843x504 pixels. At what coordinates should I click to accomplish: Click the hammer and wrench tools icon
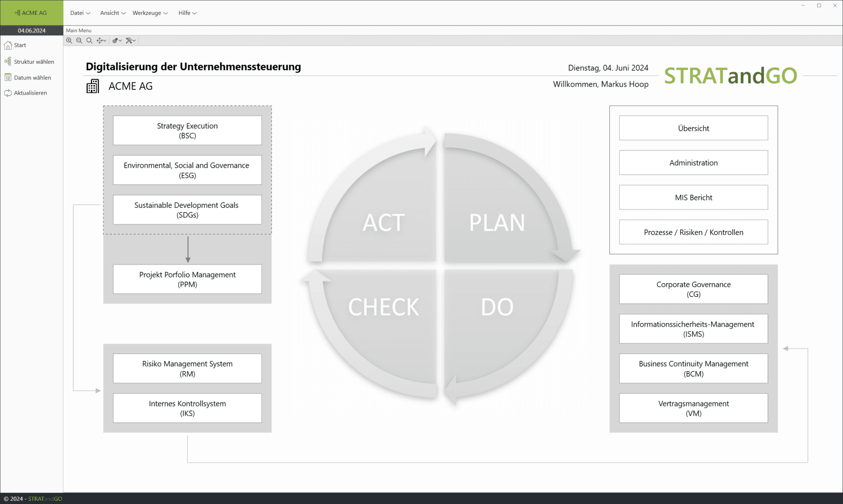129,40
